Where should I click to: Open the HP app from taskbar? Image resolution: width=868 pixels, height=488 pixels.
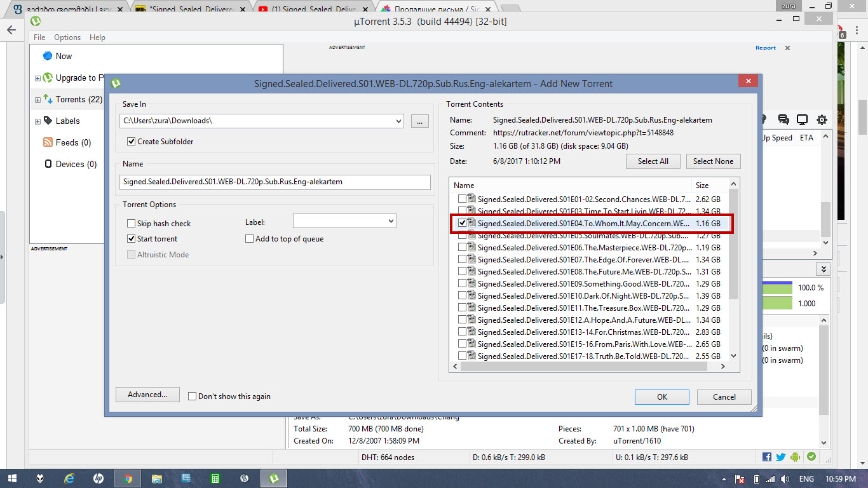tap(98, 478)
